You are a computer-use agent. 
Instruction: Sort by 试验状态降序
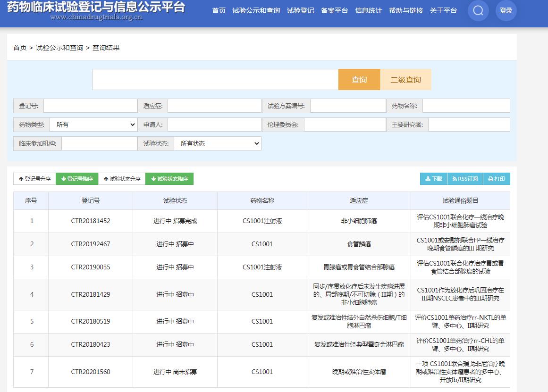(169, 179)
